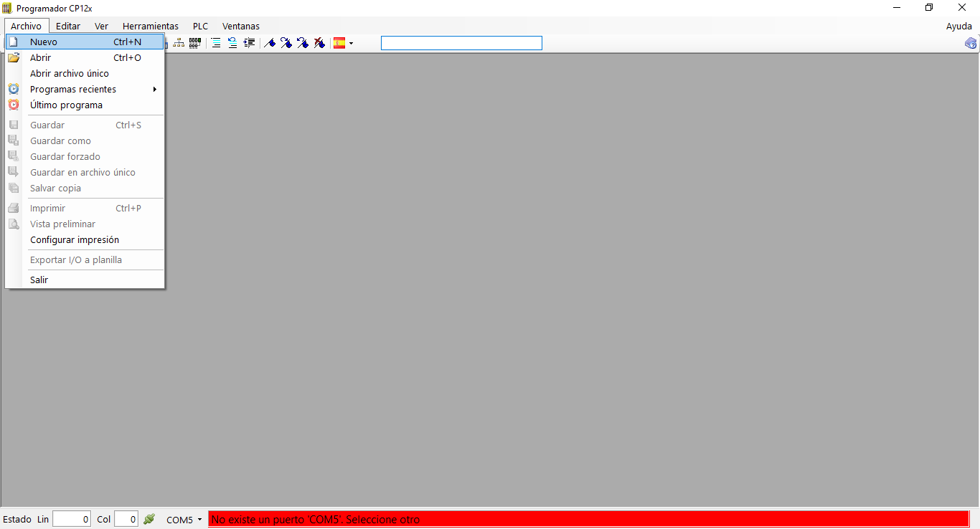Click the indent lines toolbar icon
This screenshot has height=529, width=980.
pos(249,43)
